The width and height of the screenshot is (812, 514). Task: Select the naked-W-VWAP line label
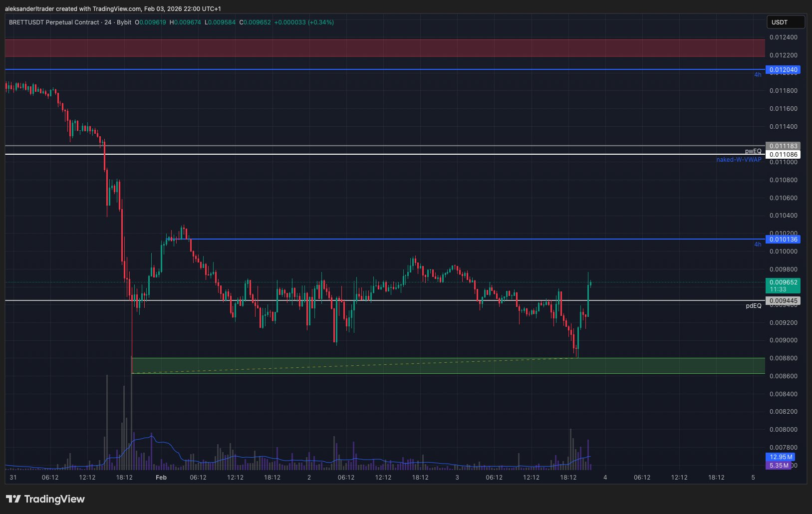tap(739, 160)
